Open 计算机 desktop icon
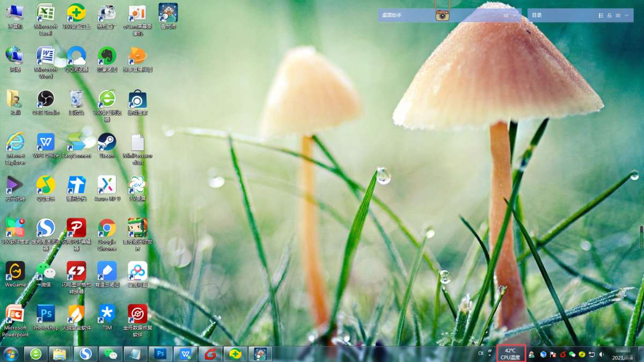 click(x=15, y=16)
